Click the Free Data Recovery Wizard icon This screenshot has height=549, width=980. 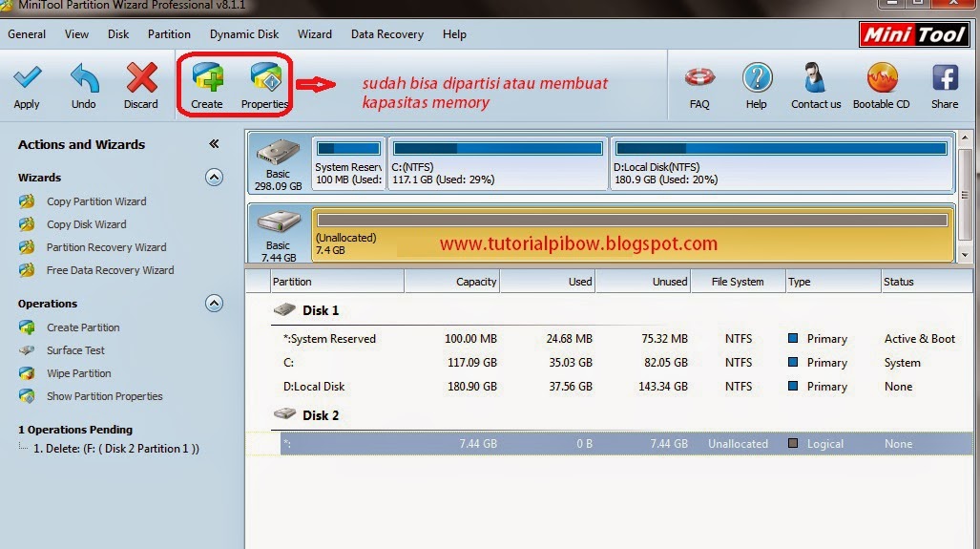click(x=27, y=270)
